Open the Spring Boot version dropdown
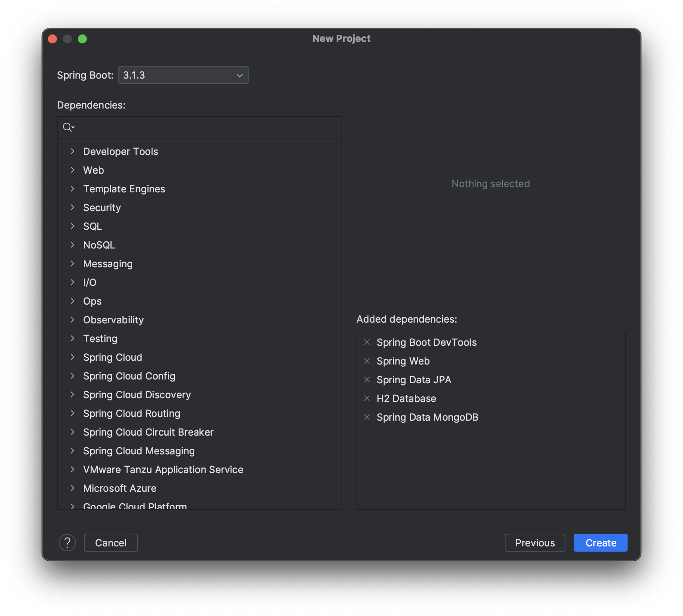The width and height of the screenshot is (683, 616). 183,75
